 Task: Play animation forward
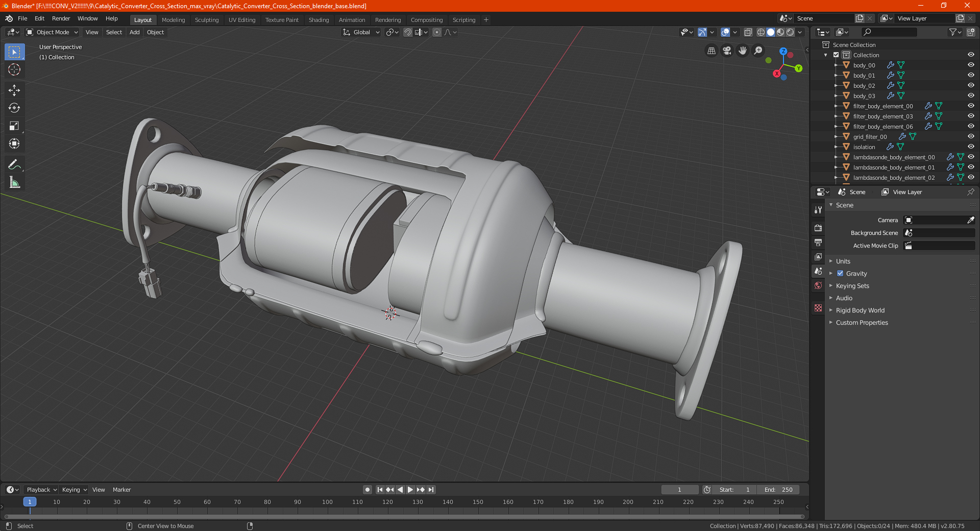click(x=410, y=490)
